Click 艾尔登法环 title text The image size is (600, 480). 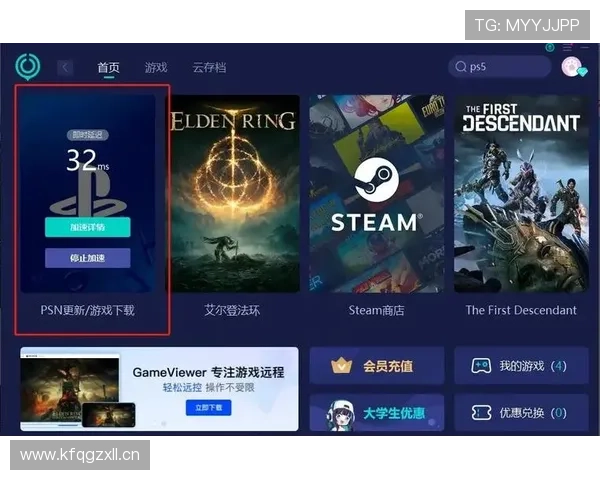click(x=232, y=310)
